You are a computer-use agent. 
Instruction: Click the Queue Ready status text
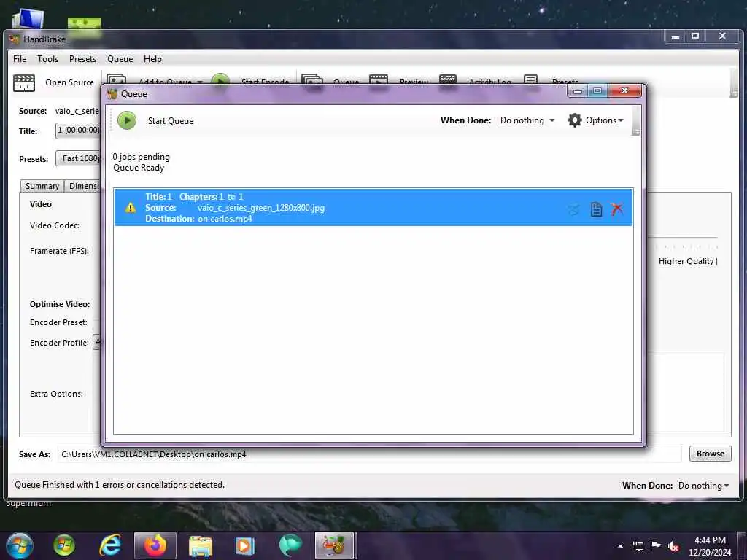coord(139,168)
